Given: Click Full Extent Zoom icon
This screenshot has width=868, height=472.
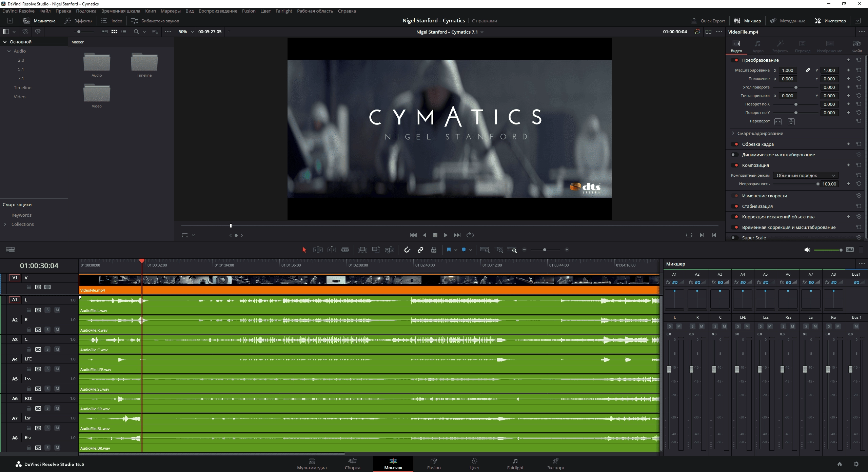Looking at the screenshot, I should coord(485,250).
